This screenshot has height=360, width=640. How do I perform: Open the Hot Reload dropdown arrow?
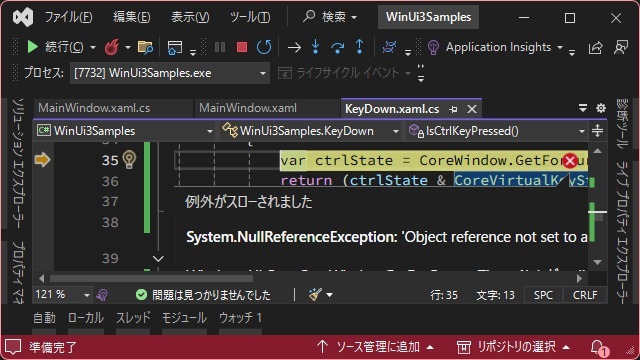[x=128, y=47]
